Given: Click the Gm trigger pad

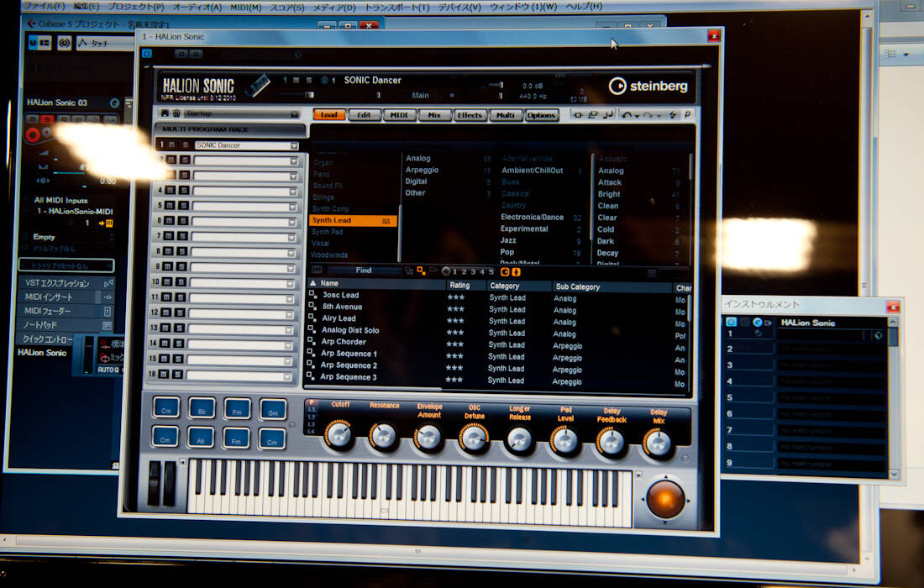Looking at the screenshot, I should (x=273, y=409).
